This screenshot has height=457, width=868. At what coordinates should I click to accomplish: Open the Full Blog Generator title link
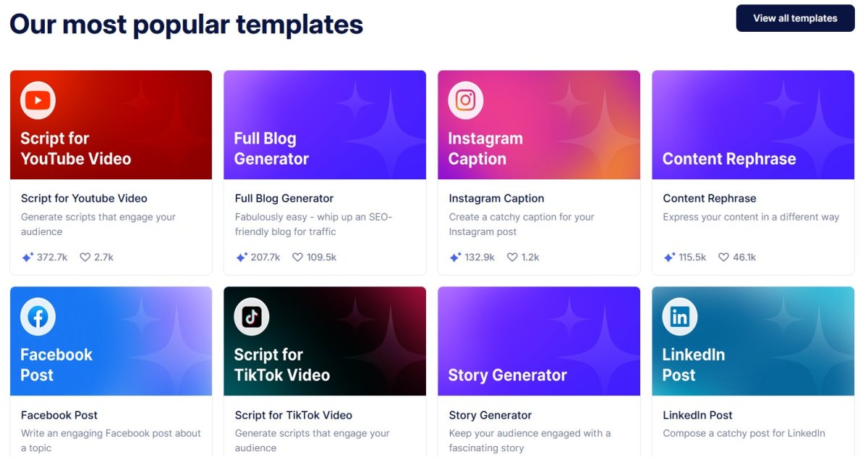click(284, 198)
